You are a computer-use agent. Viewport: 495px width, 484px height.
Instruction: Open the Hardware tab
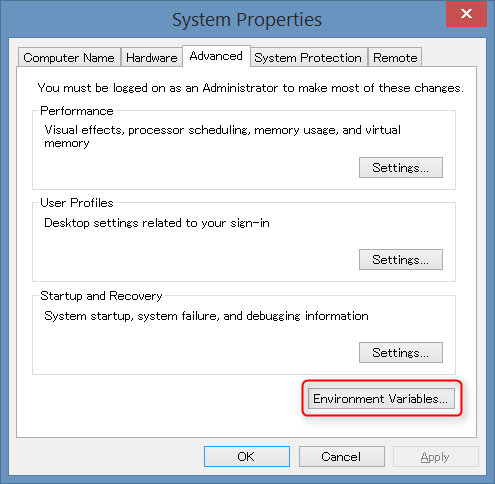click(152, 57)
